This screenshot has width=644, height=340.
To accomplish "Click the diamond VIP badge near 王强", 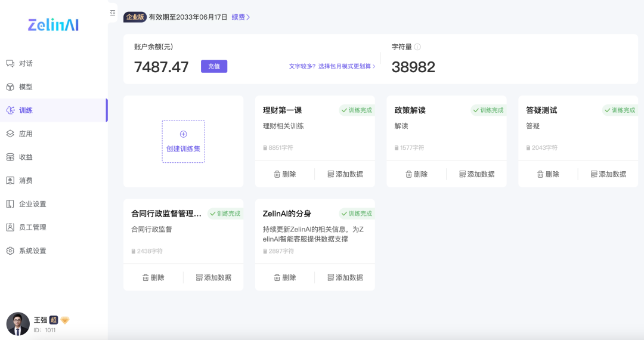I will click(65, 320).
